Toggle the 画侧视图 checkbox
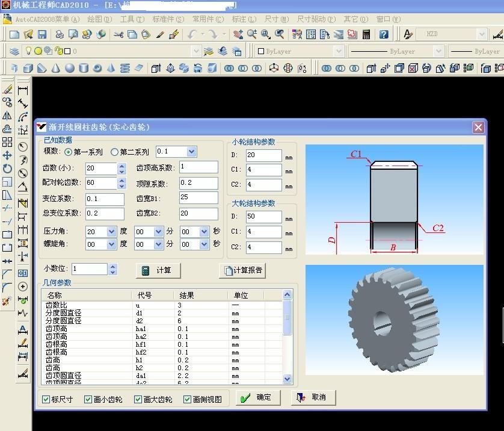This screenshot has width=504, height=431. click(188, 399)
